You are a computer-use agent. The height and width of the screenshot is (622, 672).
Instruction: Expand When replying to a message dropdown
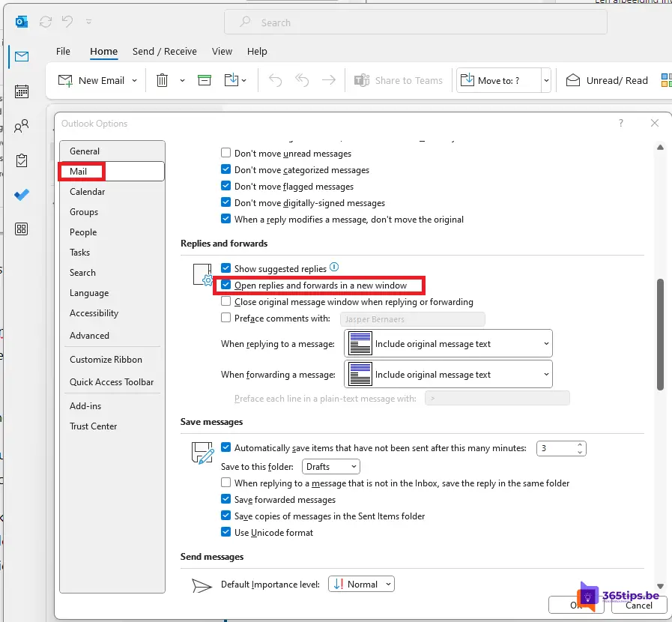click(448, 344)
